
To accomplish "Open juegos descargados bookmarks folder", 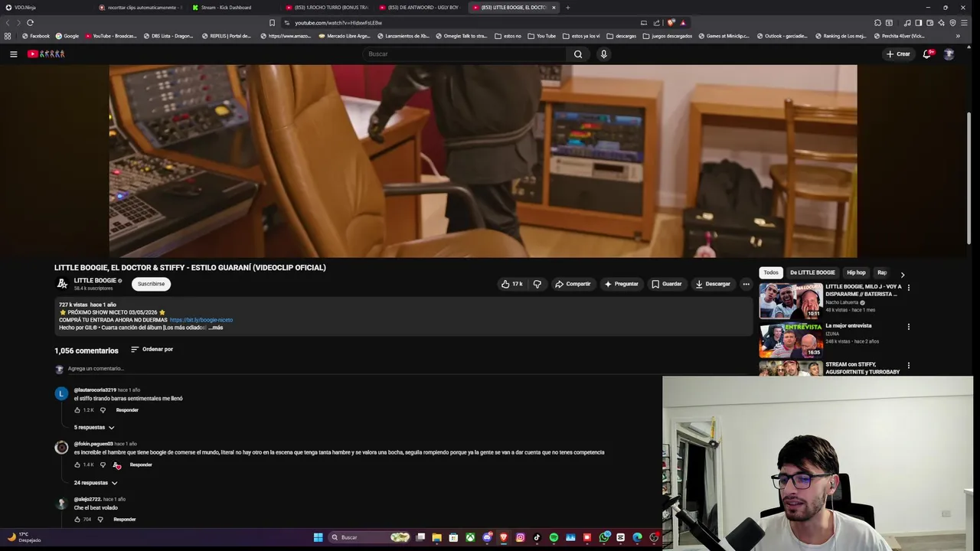I will 667,36.
